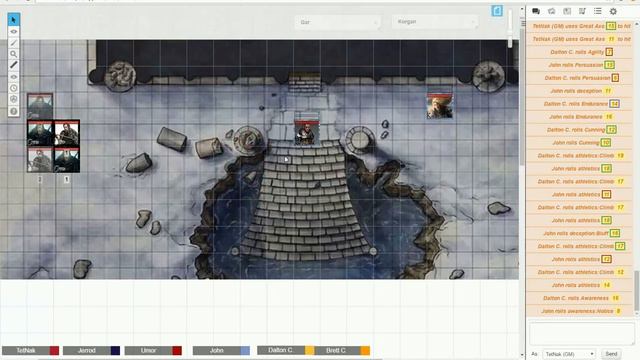Select the arrow Select tool
The width and height of the screenshot is (640, 360).
[13, 20]
